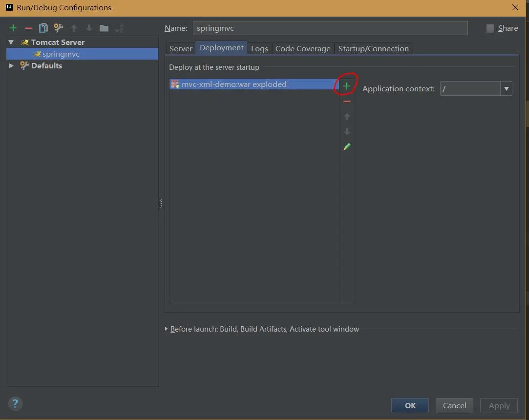This screenshot has width=529, height=420.
Task: Select the Deployment tab
Action: tap(222, 48)
